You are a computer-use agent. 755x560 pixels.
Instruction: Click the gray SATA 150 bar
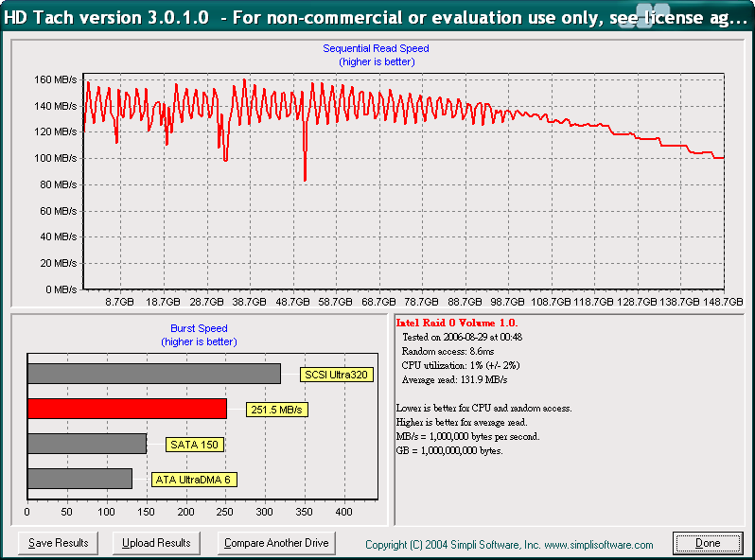coord(86,444)
